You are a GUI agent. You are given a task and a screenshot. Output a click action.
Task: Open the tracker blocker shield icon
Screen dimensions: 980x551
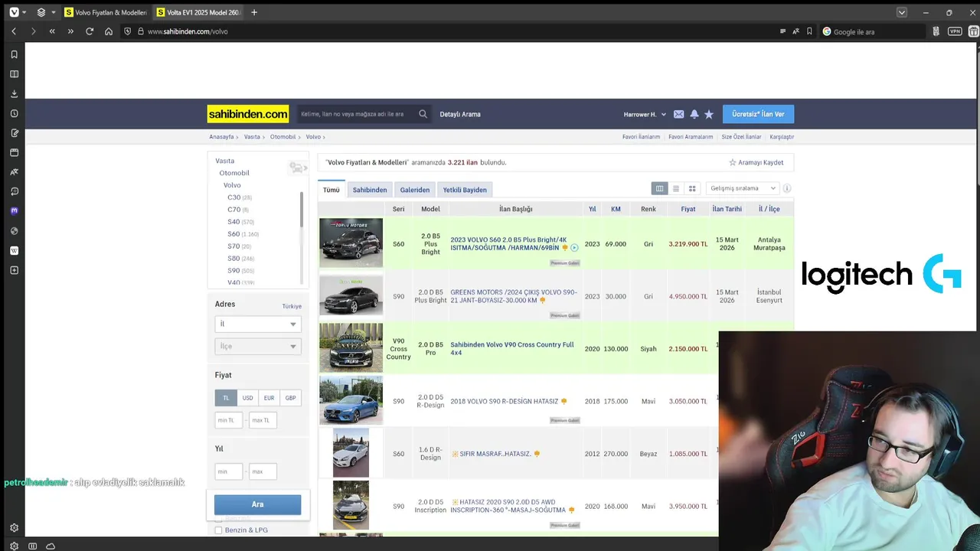(128, 31)
